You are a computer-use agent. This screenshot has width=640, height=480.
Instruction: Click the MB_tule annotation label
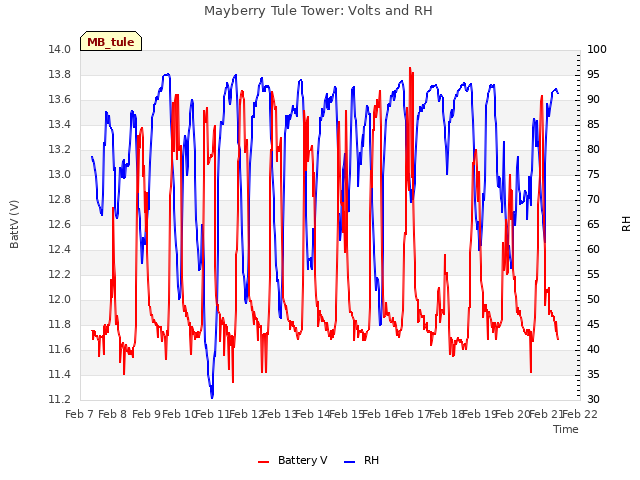(x=111, y=42)
